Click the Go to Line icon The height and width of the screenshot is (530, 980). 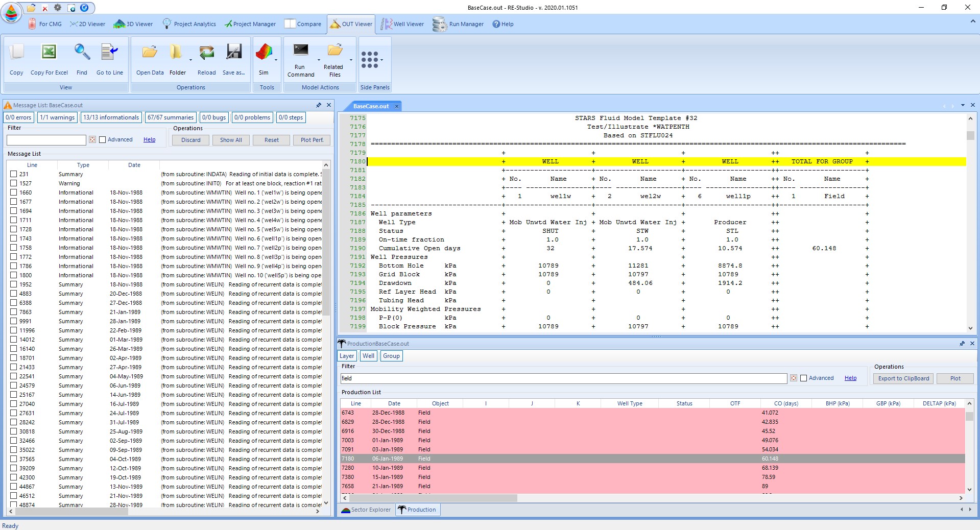click(109, 52)
